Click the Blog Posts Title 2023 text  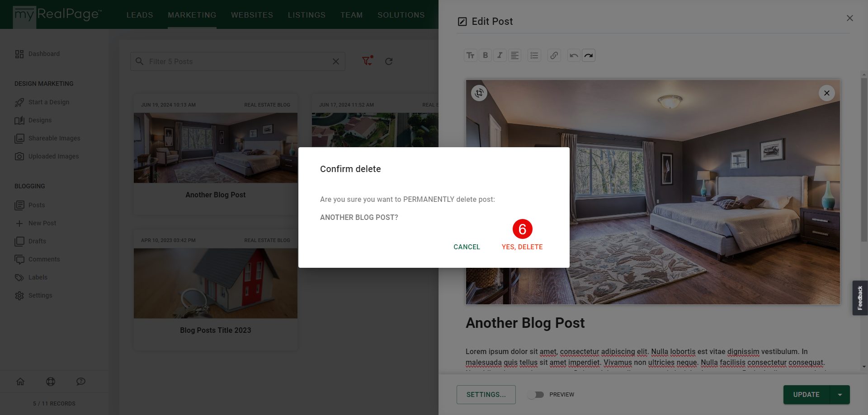click(x=216, y=330)
